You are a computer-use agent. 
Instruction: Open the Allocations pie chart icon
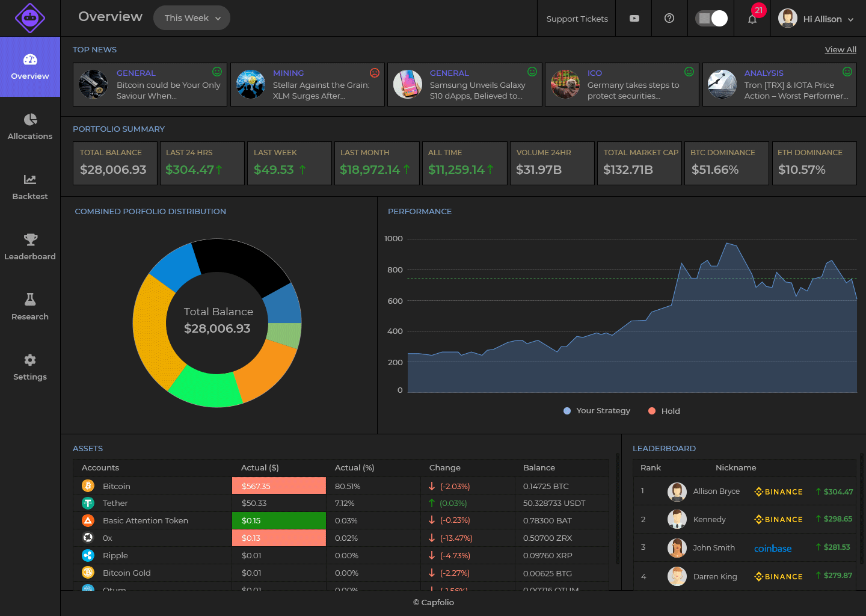coord(30,120)
